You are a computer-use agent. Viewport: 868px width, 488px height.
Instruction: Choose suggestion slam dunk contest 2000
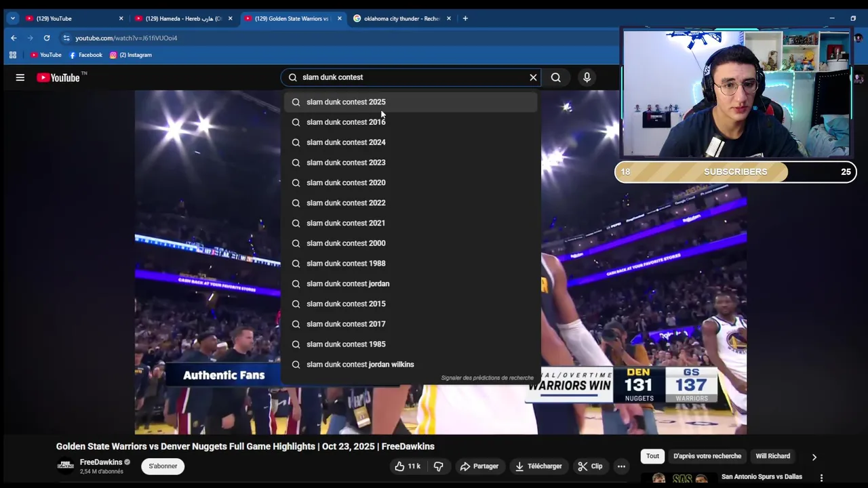tap(410, 243)
